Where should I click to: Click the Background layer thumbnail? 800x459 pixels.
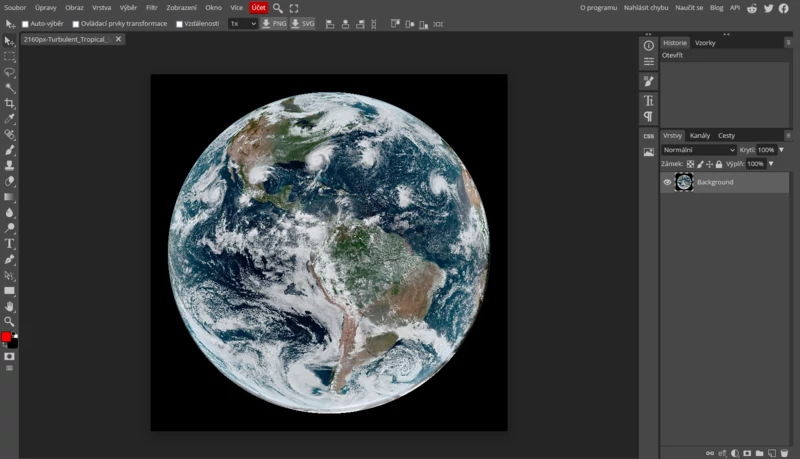(684, 182)
